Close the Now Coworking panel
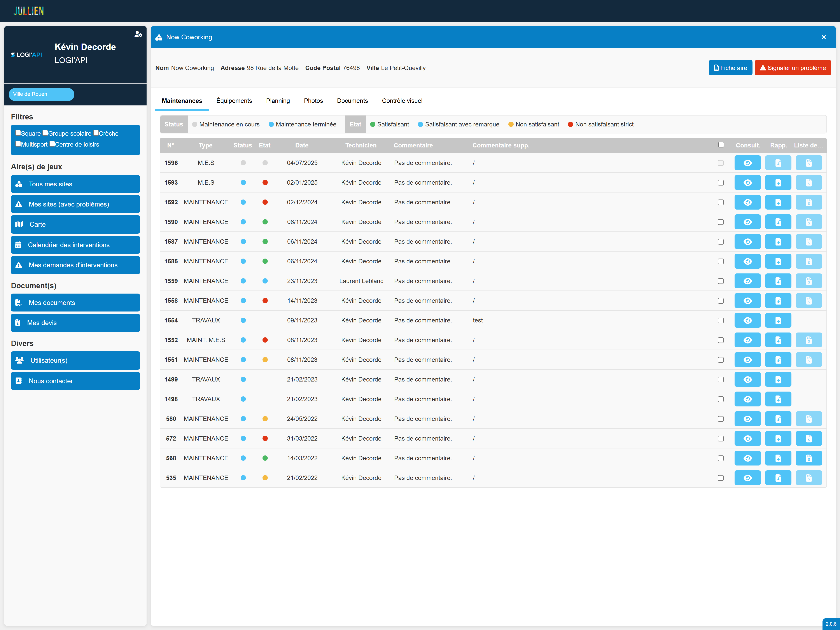This screenshot has height=630, width=840. click(x=824, y=37)
